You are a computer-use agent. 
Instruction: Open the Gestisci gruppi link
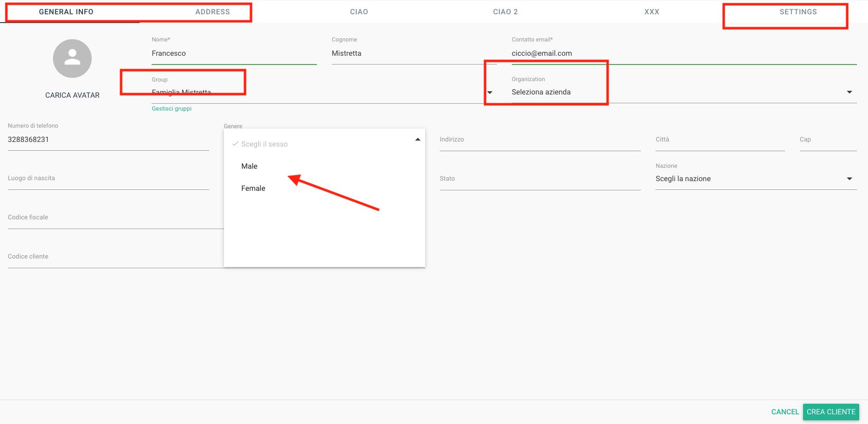(x=171, y=109)
